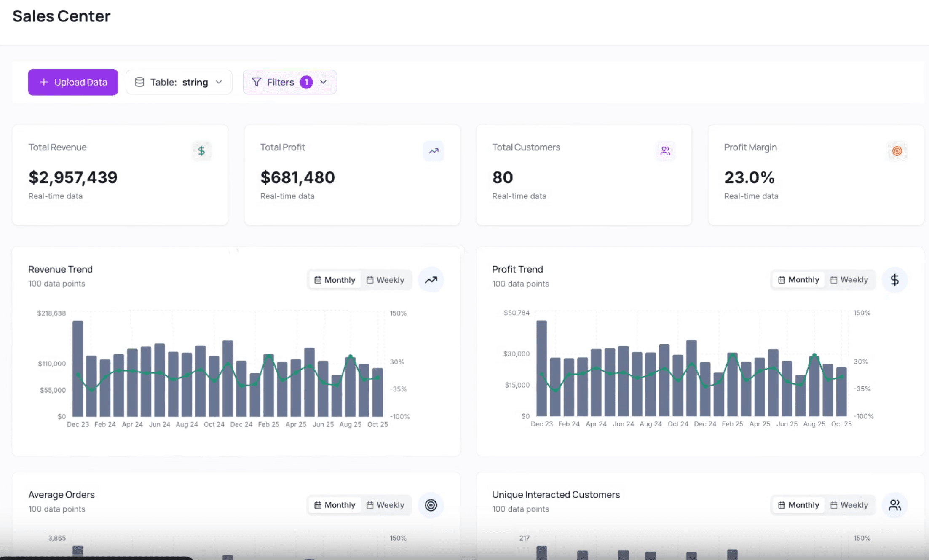
Task: Click the trending-up icon beside Revenue Trend toggle
Action: (431, 280)
